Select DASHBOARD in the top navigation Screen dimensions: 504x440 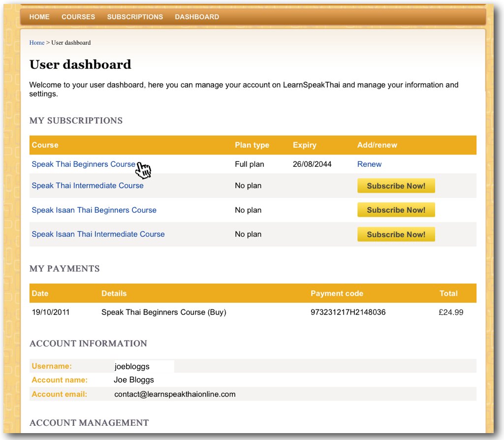pyautogui.click(x=197, y=17)
